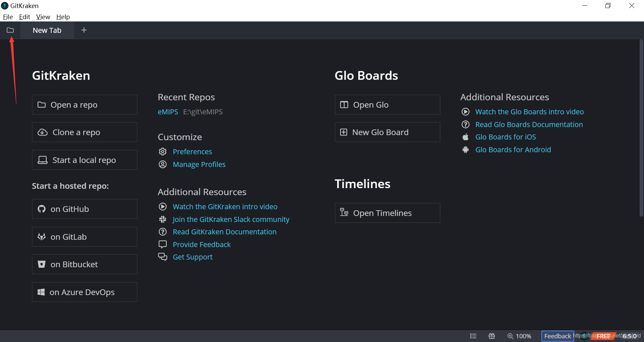Click the Clone a repo button

85,132
